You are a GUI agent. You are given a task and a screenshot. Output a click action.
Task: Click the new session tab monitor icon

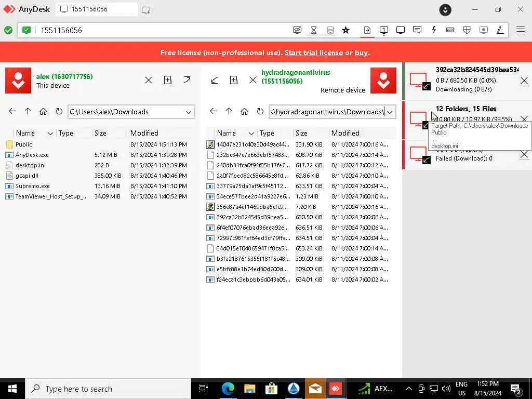pos(146,10)
